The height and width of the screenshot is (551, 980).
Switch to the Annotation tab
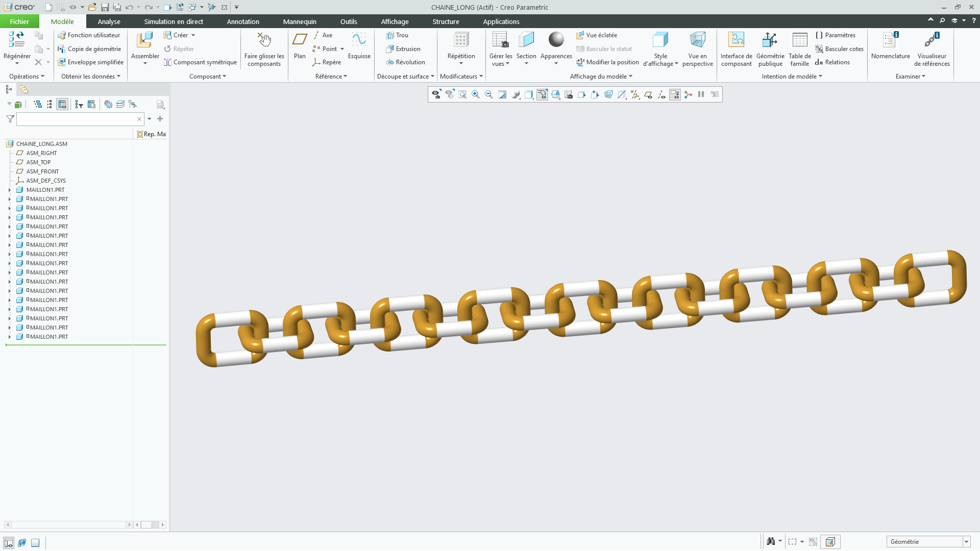pyautogui.click(x=243, y=21)
